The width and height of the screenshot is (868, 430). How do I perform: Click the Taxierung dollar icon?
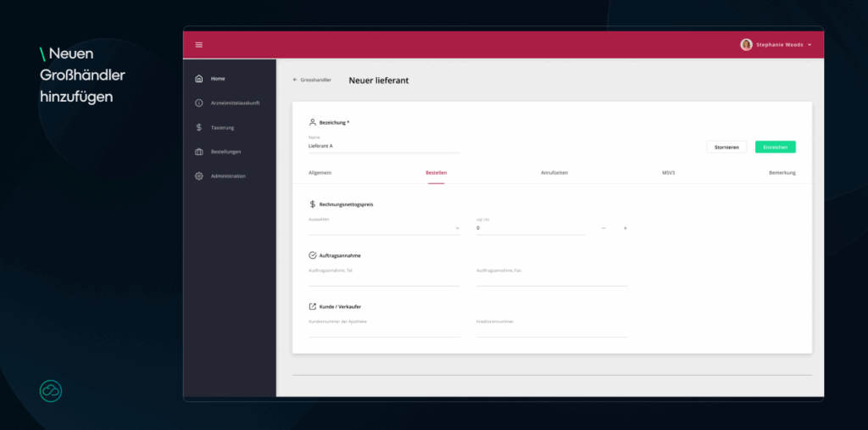199,127
